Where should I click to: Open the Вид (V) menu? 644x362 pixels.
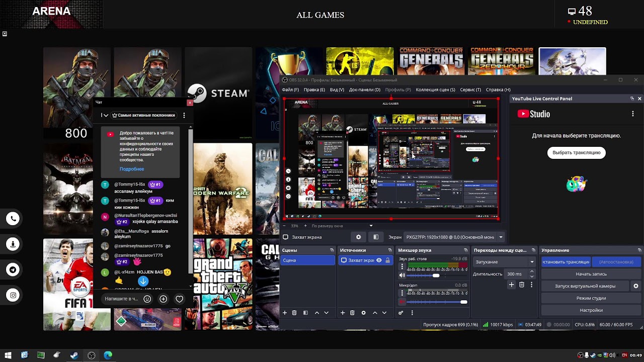pyautogui.click(x=337, y=89)
